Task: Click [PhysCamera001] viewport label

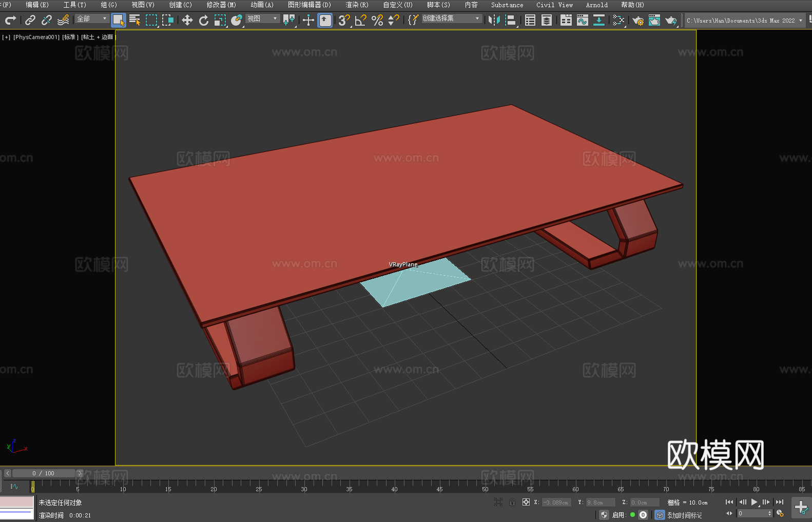Action: coord(36,37)
